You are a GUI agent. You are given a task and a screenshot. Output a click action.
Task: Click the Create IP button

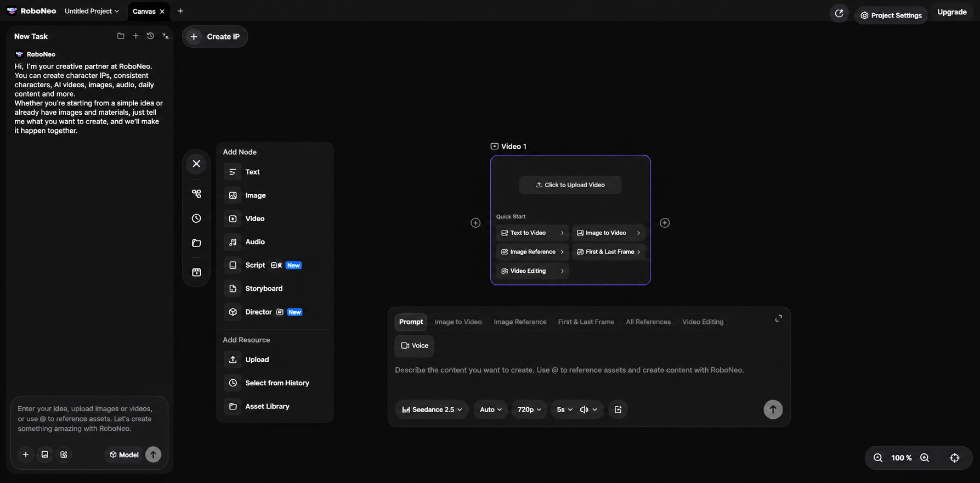point(215,37)
